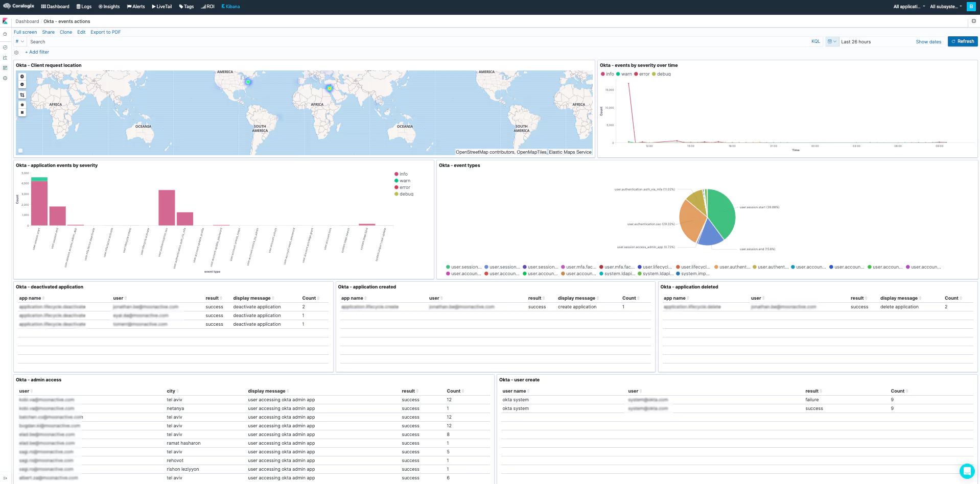Screen dimensions: 980x484
Task: Click the Kibana logo in the sidebar
Action: 5,21
